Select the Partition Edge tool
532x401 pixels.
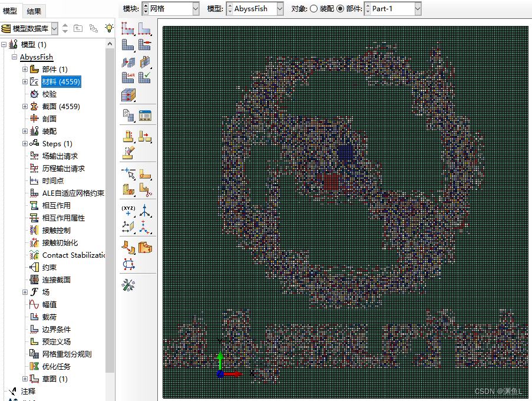[128, 136]
